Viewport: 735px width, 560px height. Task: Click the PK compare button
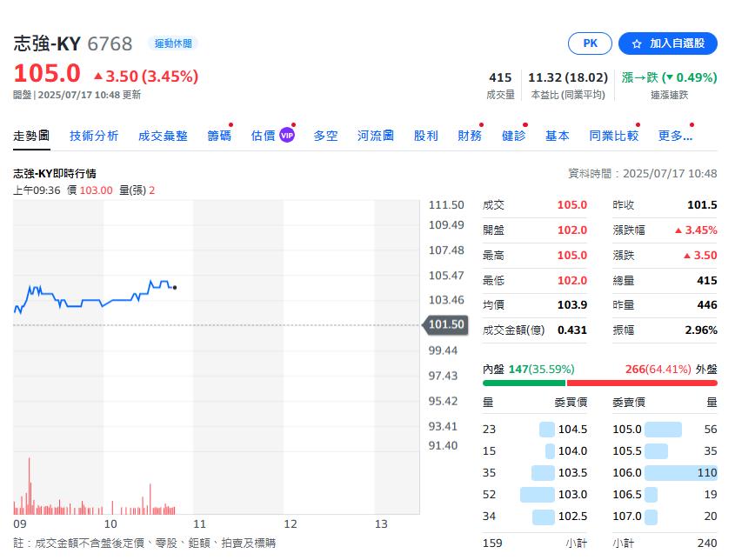coord(590,43)
